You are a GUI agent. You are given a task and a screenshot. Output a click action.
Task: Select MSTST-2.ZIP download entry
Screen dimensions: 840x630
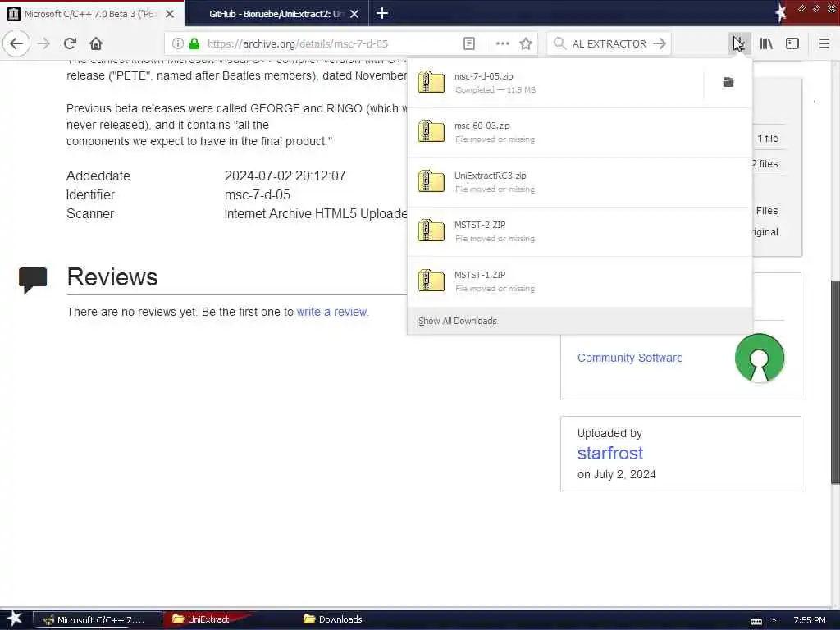580,231
